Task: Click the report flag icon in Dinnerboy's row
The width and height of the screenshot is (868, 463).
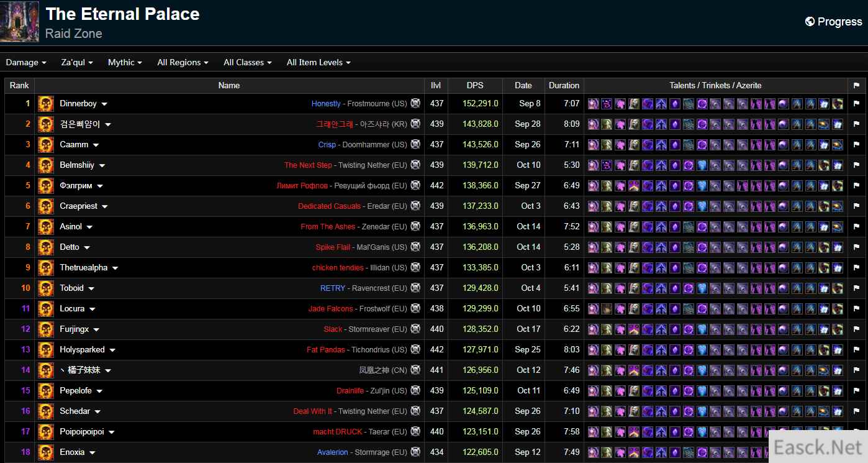Action: (857, 104)
